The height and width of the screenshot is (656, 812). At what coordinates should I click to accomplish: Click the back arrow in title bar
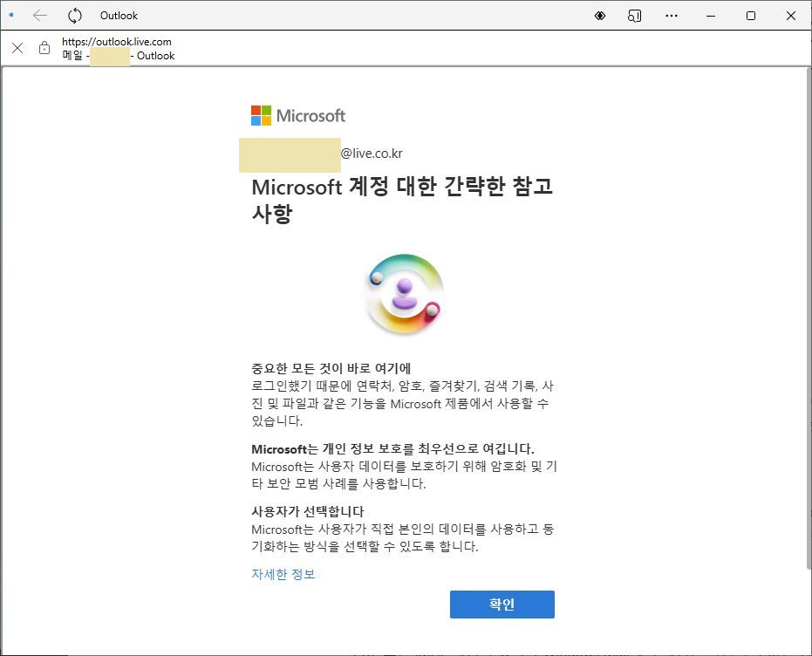click(x=40, y=16)
